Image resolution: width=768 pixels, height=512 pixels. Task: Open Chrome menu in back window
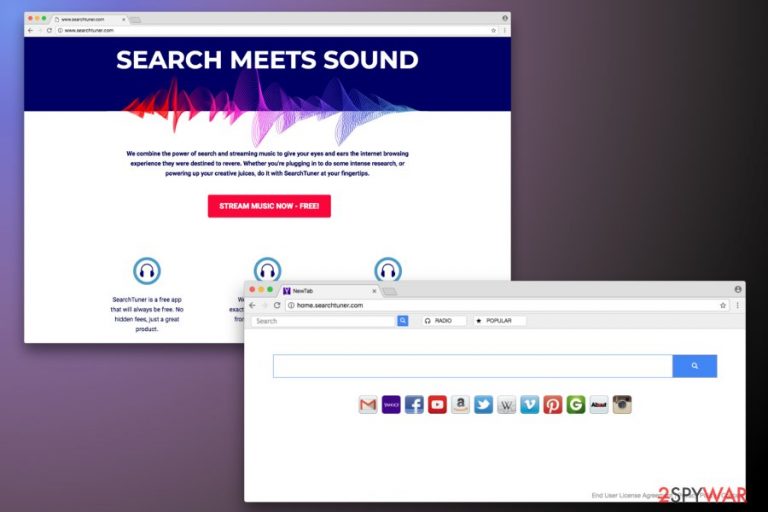(504, 30)
